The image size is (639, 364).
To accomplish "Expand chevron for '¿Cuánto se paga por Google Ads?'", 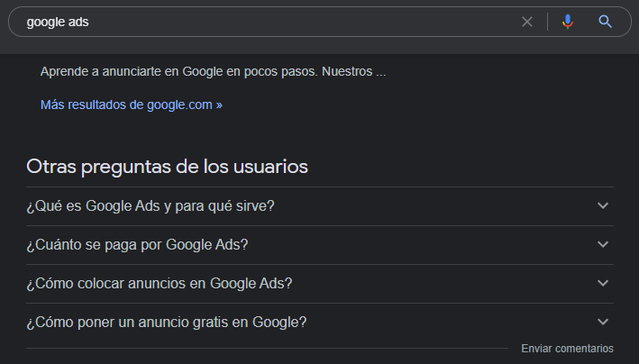I will click(603, 244).
